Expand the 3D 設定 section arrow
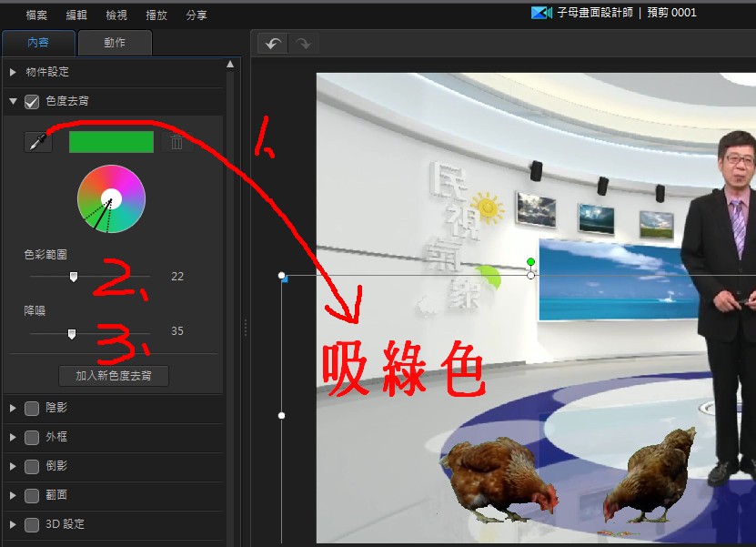 [13, 525]
